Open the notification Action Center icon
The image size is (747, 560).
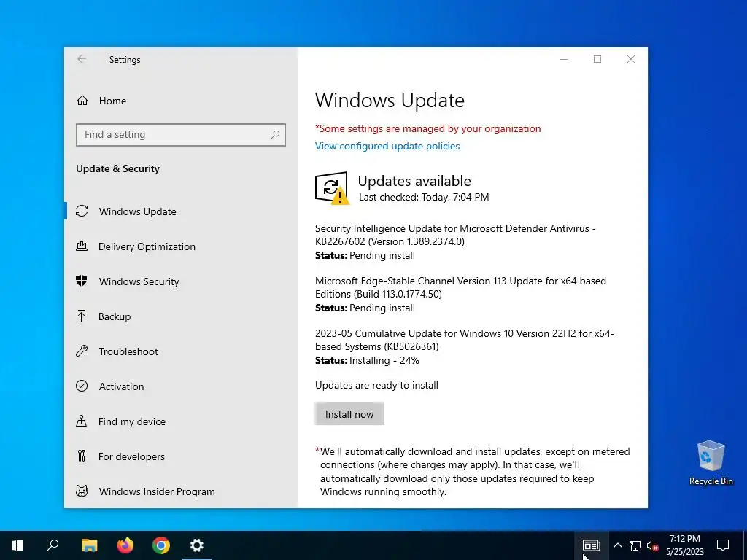tap(723, 545)
